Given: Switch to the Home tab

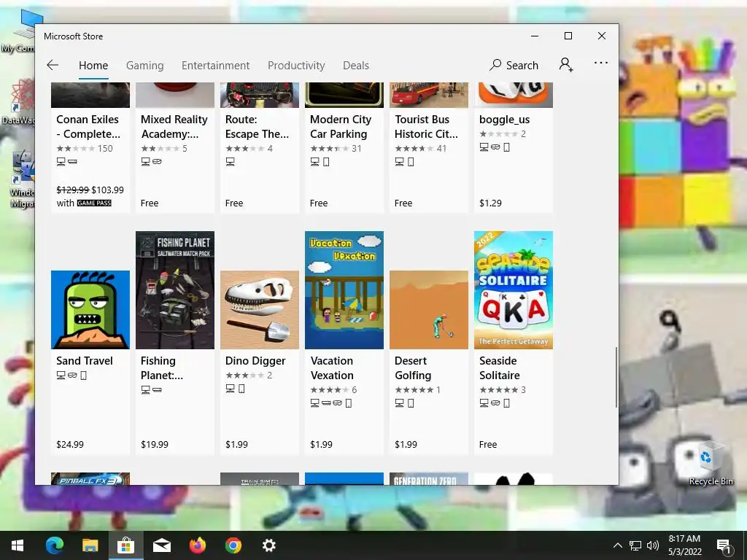Looking at the screenshot, I should (x=93, y=65).
